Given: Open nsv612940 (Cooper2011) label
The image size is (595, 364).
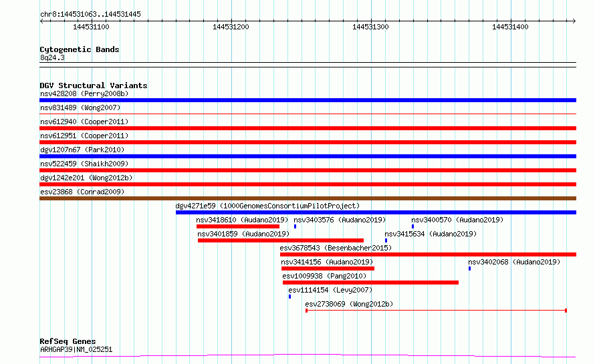Looking at the screenshot, I should tap(84, 122).
